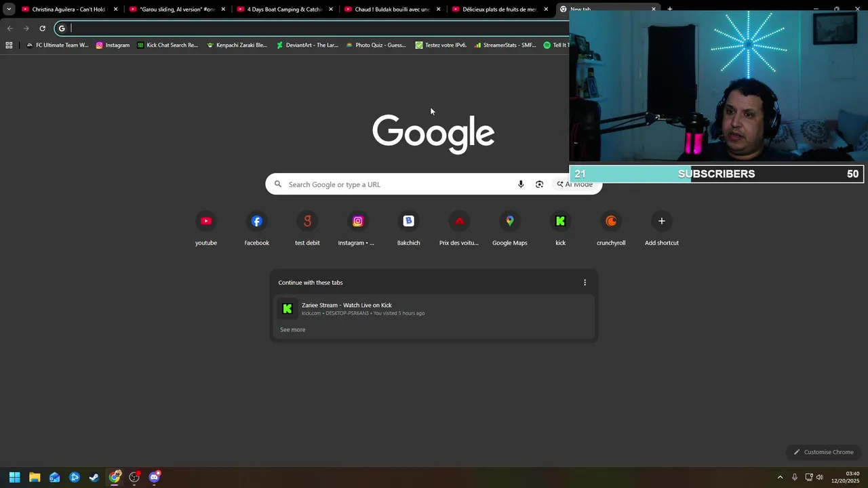Image resolution: width=868 pixels, height=488 pixels.
Task: Open the crunchyroll shortcut tile
Action: coord(611,228)
